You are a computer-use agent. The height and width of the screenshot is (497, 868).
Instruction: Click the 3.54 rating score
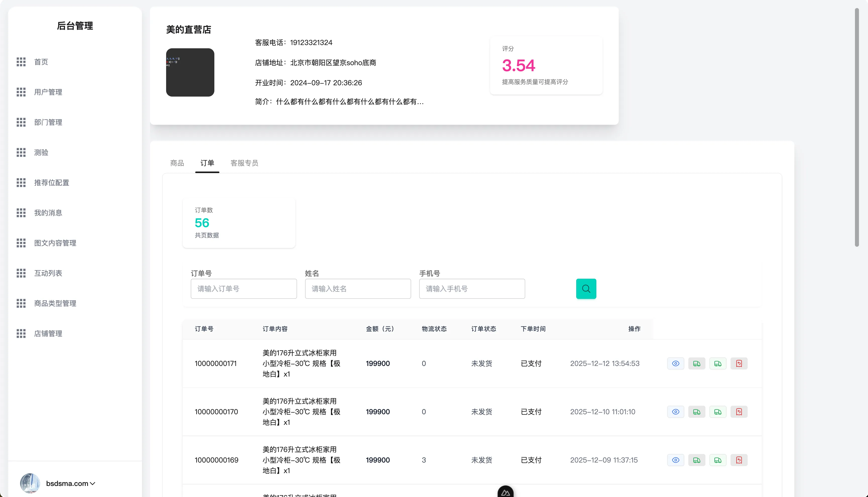click(x=518, y=65)
